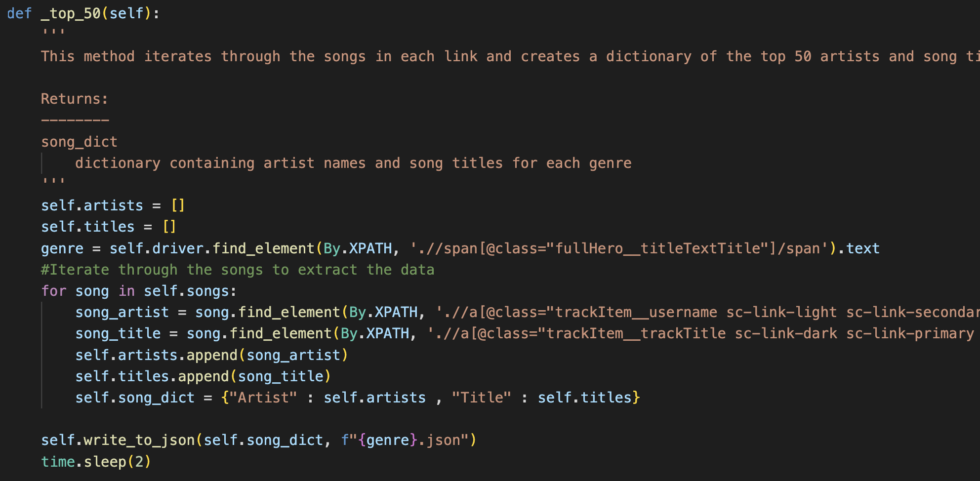
Task: Click the comment "#Iterate through the songs"
Action: pyautogui.click(x=238, y=270)
